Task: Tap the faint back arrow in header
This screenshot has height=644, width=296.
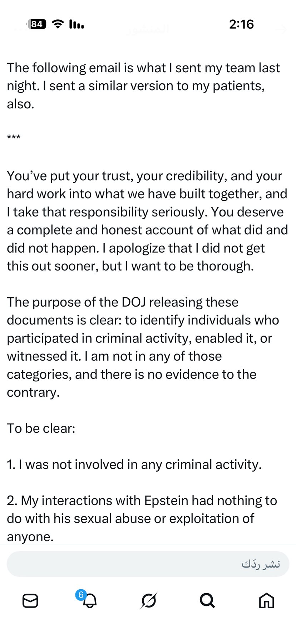Action: tap(282, 30)
